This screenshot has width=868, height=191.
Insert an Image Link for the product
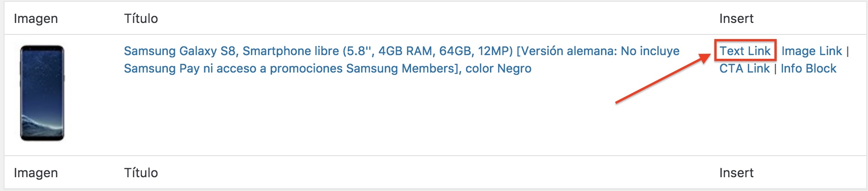click(812, 51)
